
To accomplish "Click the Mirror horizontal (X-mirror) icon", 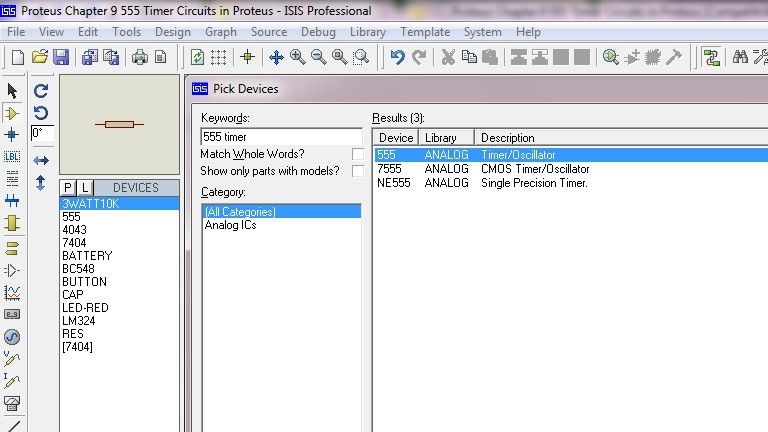I will [x=41, y=160].
